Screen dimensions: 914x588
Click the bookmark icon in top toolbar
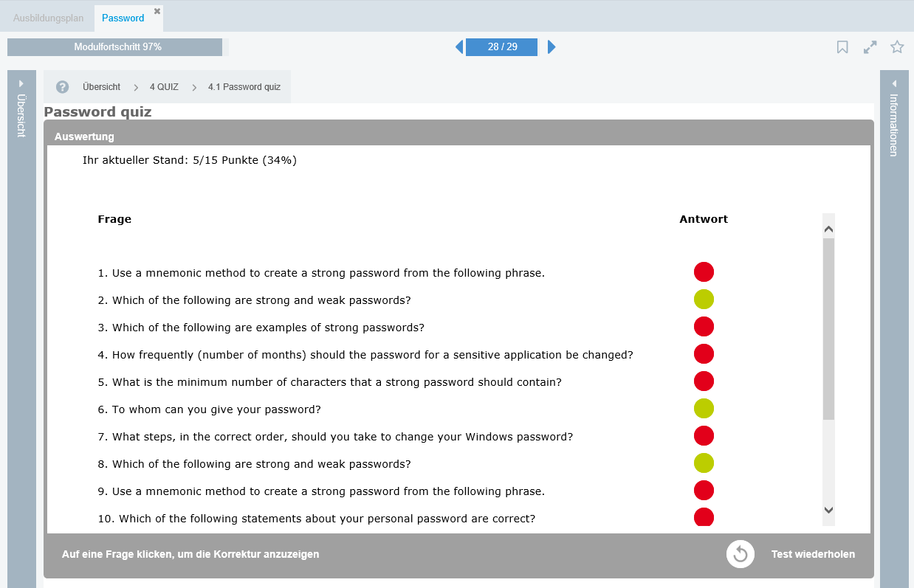842,47
